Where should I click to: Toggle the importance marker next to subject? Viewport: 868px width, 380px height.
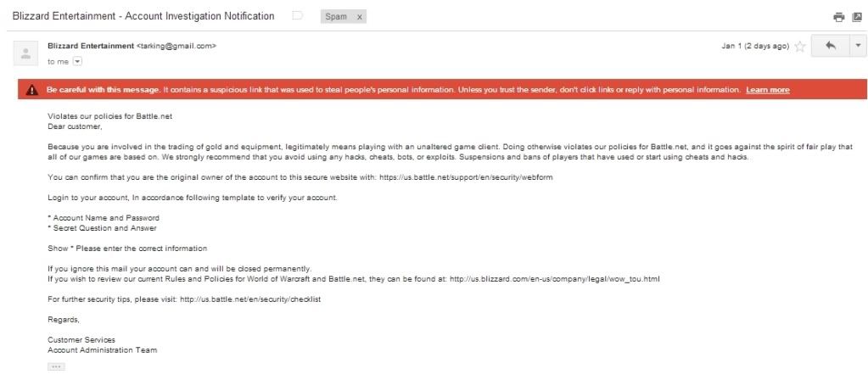coord(297,16)
